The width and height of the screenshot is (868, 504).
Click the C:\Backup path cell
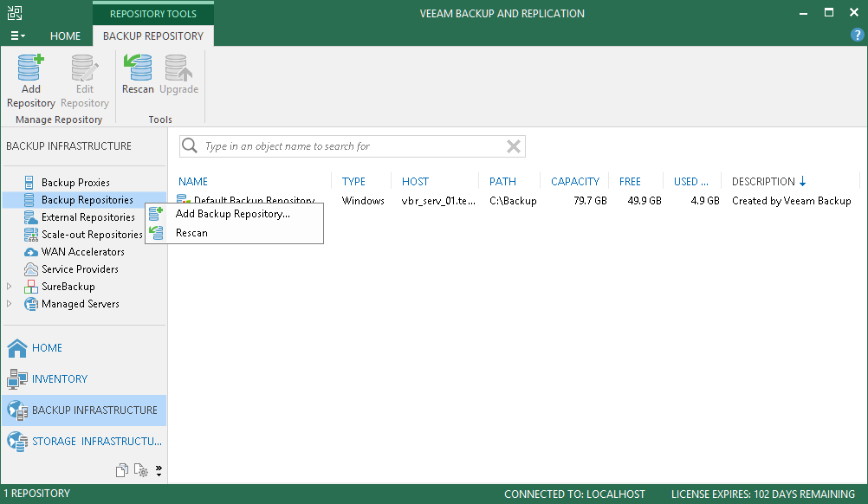coord(513,201)
